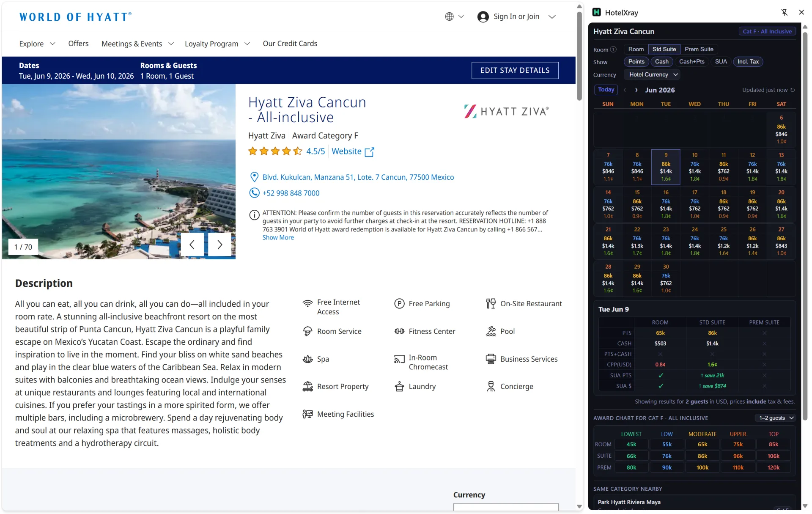Click the Meeting Facilities icon
Image resolution: width=812 pixels, height=514 pixels.
[307, 414]
